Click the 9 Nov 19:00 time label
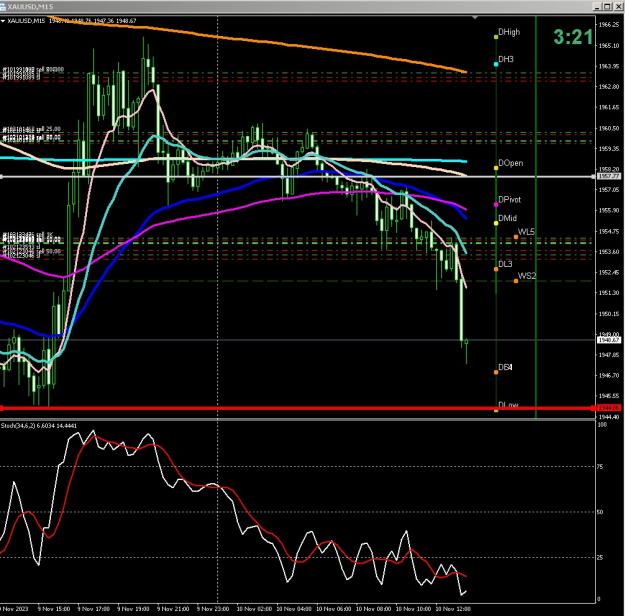This screenshot has width=625, height=616. tap(134, 609)
